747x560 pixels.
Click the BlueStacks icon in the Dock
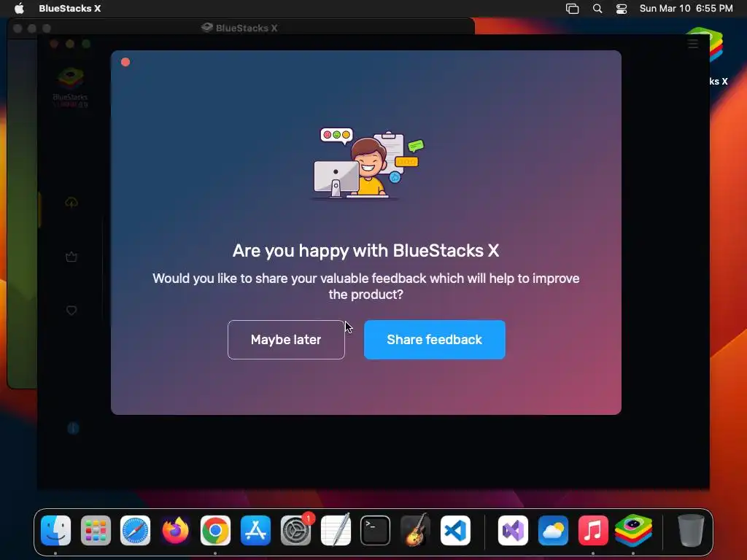point(633,530)
